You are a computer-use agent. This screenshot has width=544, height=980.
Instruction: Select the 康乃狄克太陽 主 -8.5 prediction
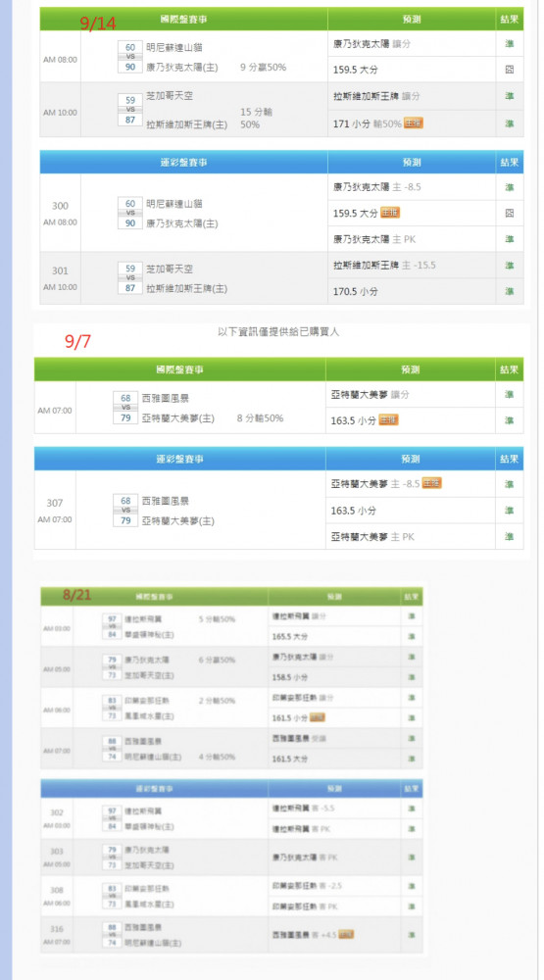tap(375, 187)
